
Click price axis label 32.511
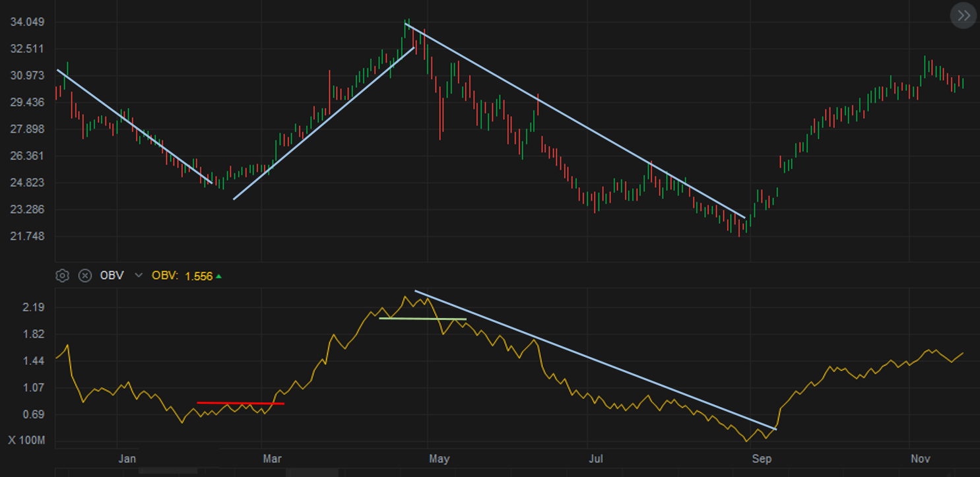[x=27, y=49]
